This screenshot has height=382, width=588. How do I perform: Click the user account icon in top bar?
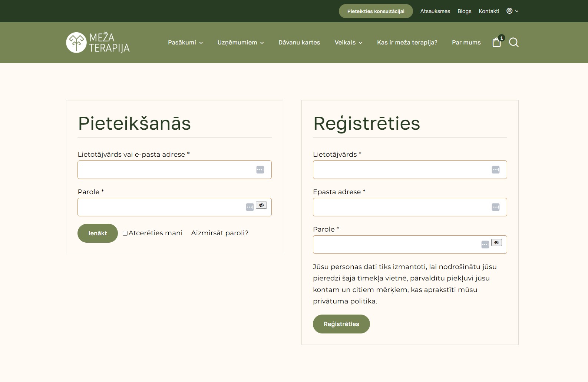pos(510,11)
